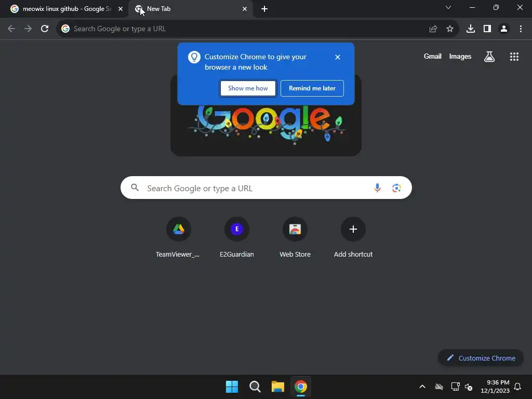This screenshot has height=399, width=532.
Task: Expand the tab search dropdown arrow
Action: [448, 7]
